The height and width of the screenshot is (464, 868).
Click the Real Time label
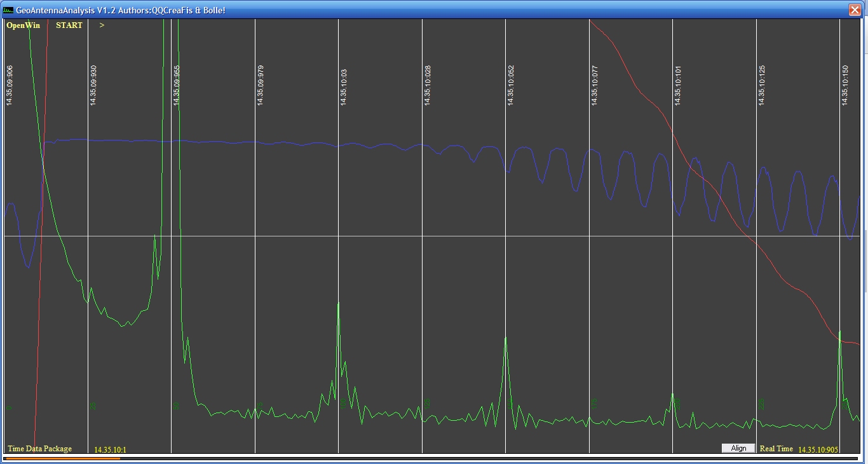coord(776,449)
